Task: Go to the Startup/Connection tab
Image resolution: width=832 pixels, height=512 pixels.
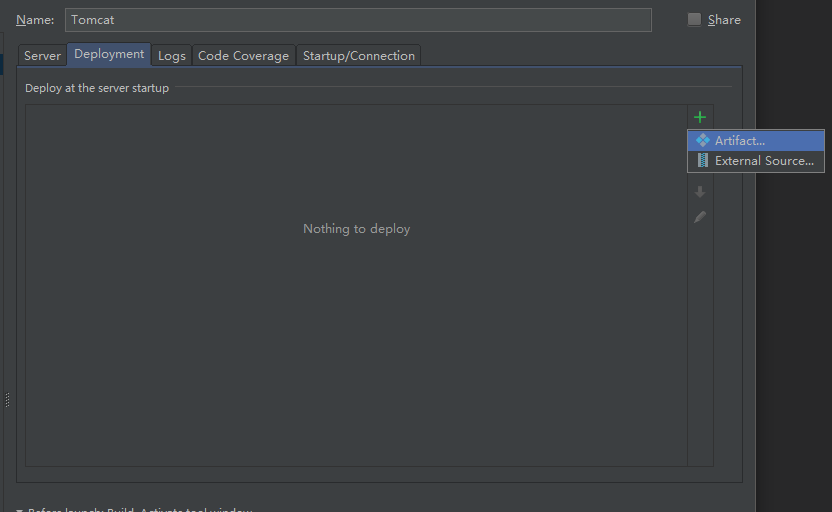Action: [358, 56]
